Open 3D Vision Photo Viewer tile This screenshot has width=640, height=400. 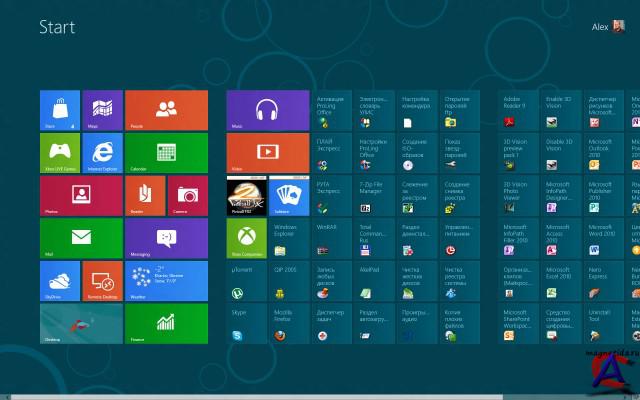click(518, 196)
